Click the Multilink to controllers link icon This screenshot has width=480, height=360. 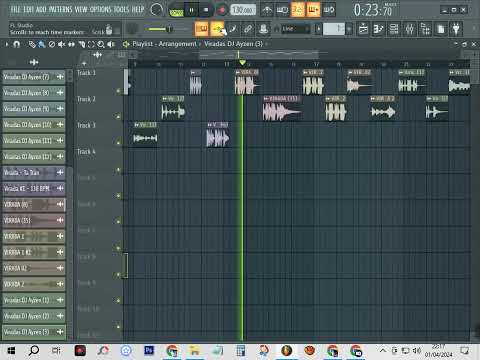(248, 29)
